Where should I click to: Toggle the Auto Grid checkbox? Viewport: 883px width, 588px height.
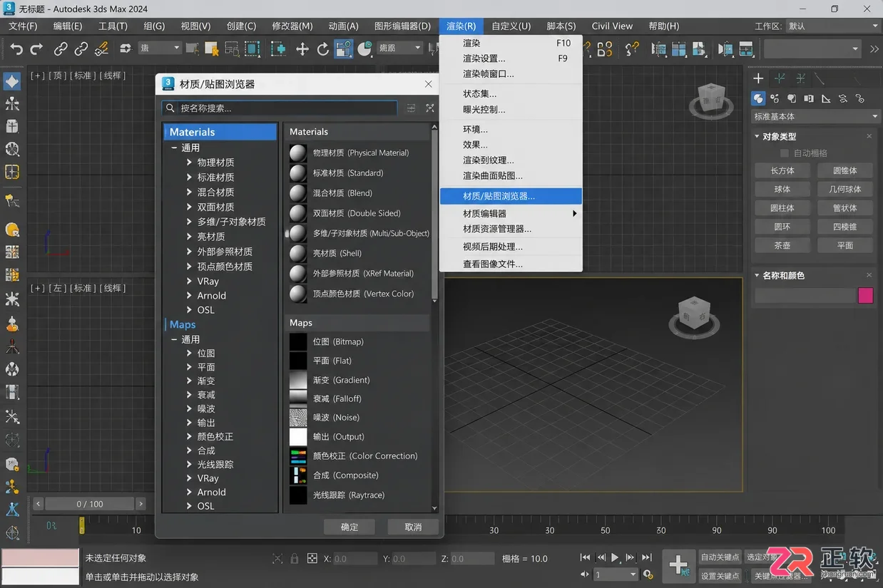[785, 153]
